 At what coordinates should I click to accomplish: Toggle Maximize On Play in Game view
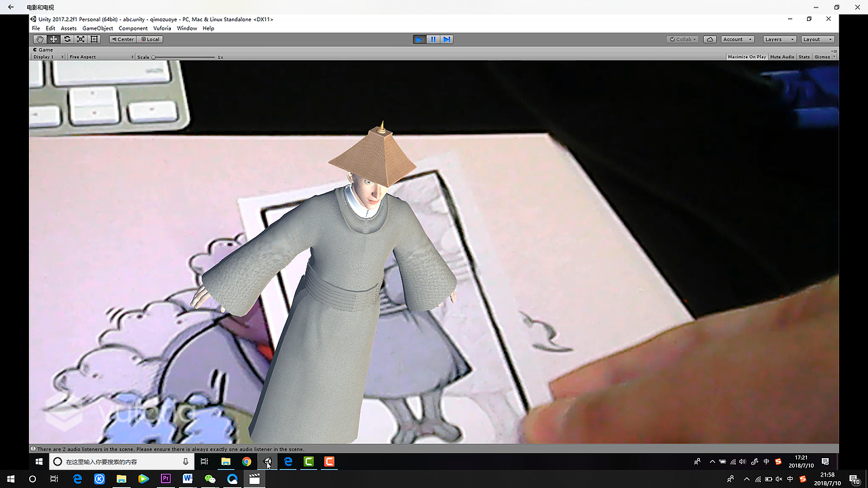tap(747, 57)
